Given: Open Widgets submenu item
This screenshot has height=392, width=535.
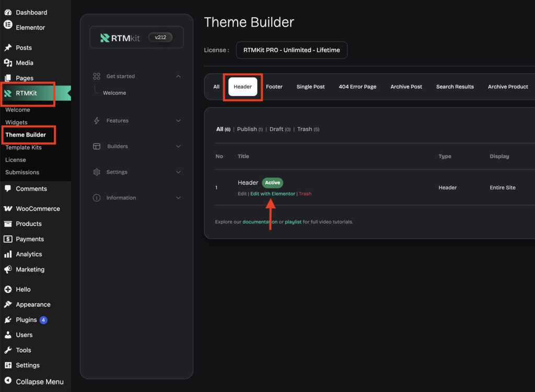Looking at the screenshot, I should (x=16, y=122).
